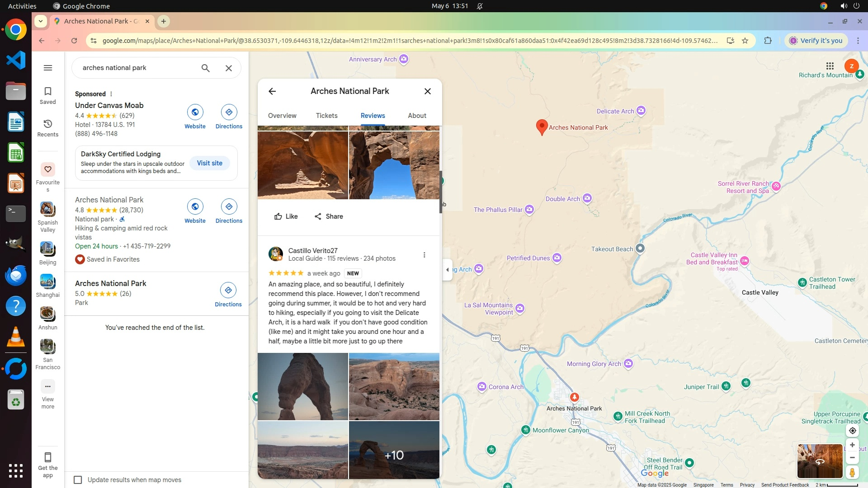The width and height of the screenshot is (868, 488).
Task: Click the Visit site button
Action: click(x=209, y=163)
